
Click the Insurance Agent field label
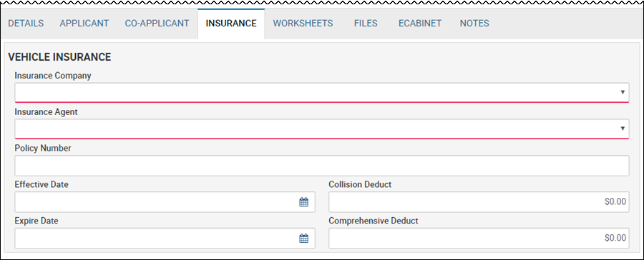(x=46, y=112)
